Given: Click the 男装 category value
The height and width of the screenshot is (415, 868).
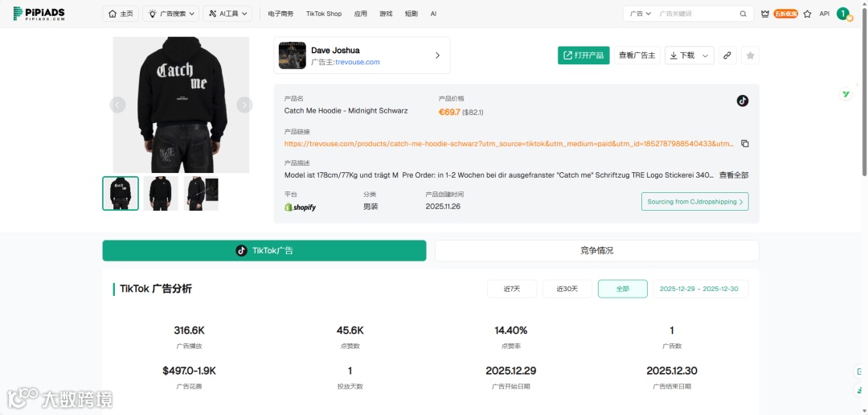Looking at the screenshot, I should click(x=371, y=206).
